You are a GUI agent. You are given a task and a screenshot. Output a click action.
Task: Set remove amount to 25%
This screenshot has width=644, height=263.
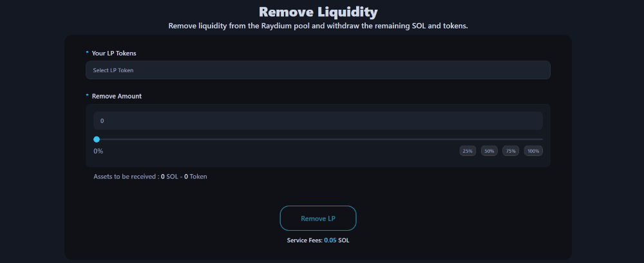468,151
